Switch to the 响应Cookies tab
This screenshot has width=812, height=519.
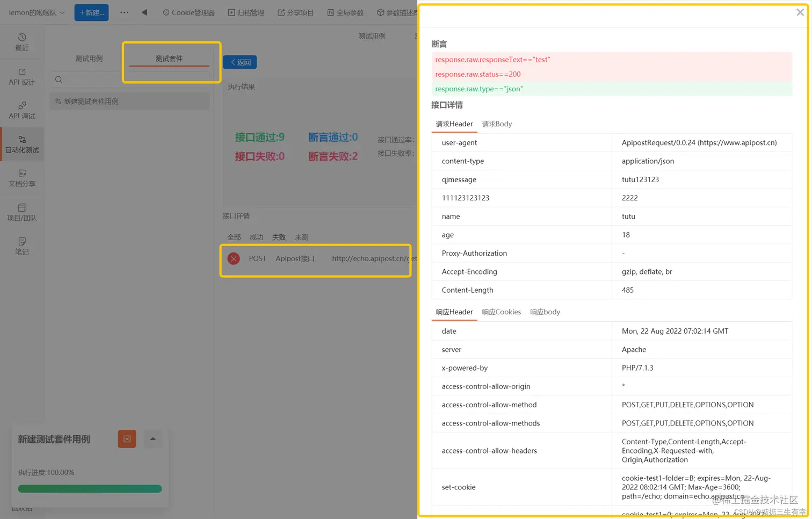[x=502, y=312]
